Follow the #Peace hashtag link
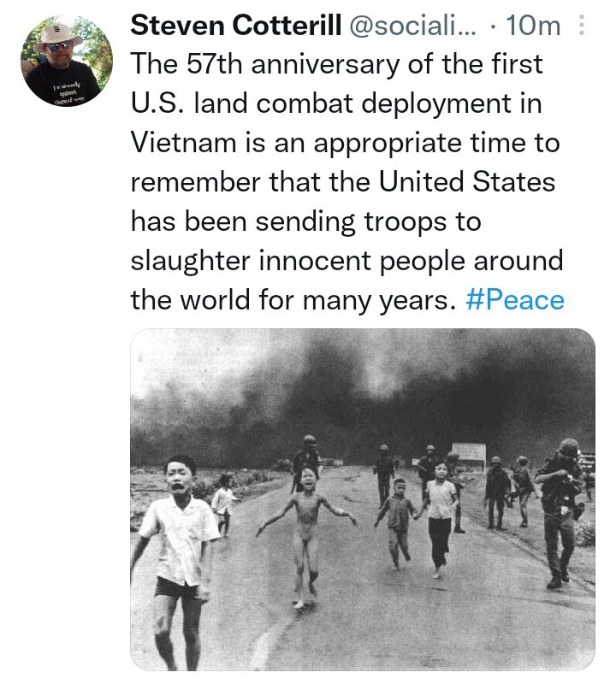 click(x=516, y=300)
